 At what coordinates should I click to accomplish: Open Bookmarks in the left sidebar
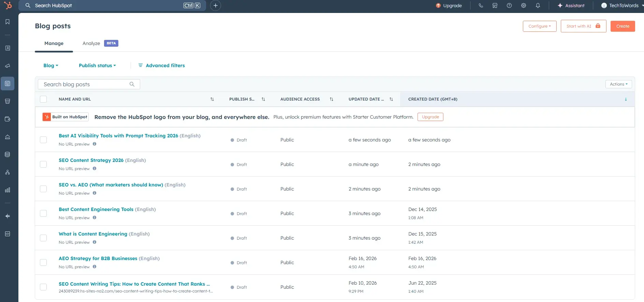(x=8, y=22)
